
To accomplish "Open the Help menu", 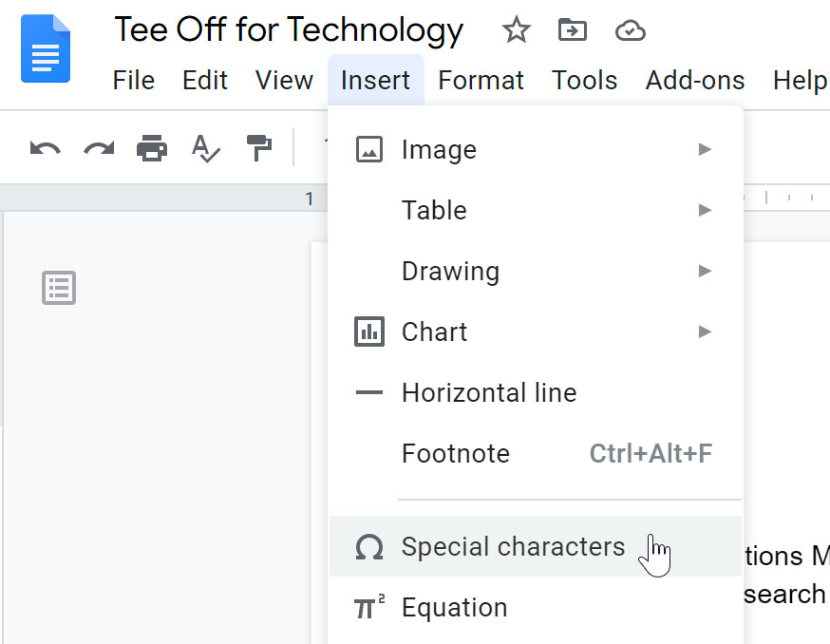I will 800,81.
